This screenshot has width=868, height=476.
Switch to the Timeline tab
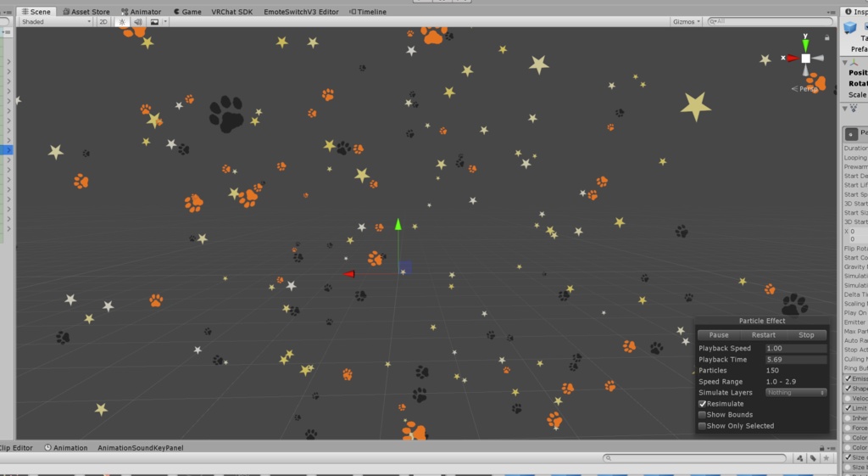pyautogui.click(x=368, y=12)
